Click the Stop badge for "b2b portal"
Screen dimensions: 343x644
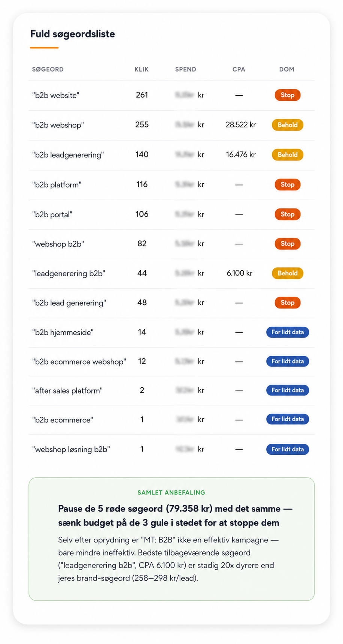coord(287,214)
